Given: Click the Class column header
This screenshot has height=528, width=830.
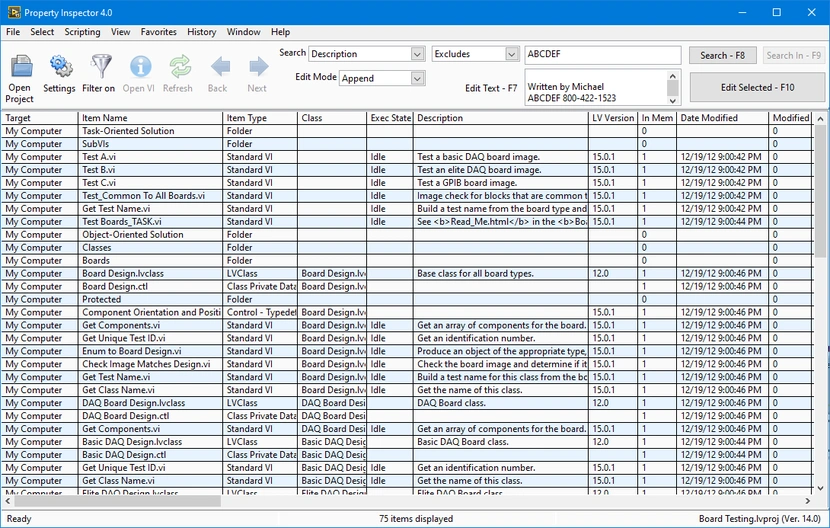Looking at the screenshot, I should coord(332,118).
